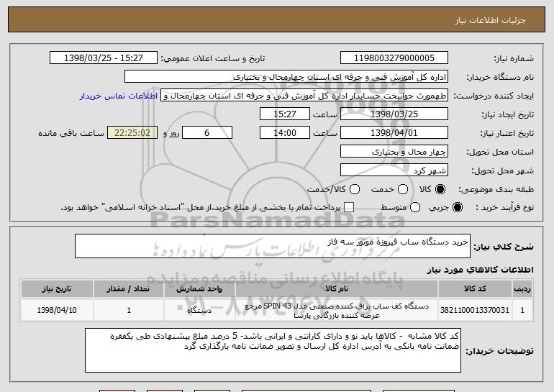Click the نام کالا column header
The width and height of the screenshot is (554, 392).
click(337, 289)
